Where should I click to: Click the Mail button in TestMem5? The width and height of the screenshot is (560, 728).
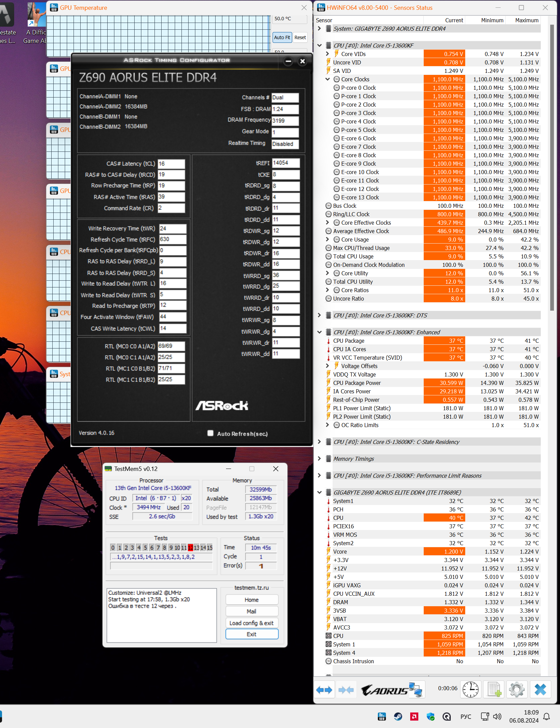tap(252, 611)
